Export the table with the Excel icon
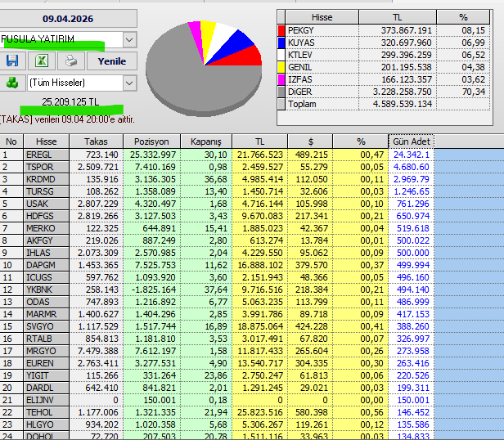Screen dimensions: 504x440 click(x=42, y=61)
